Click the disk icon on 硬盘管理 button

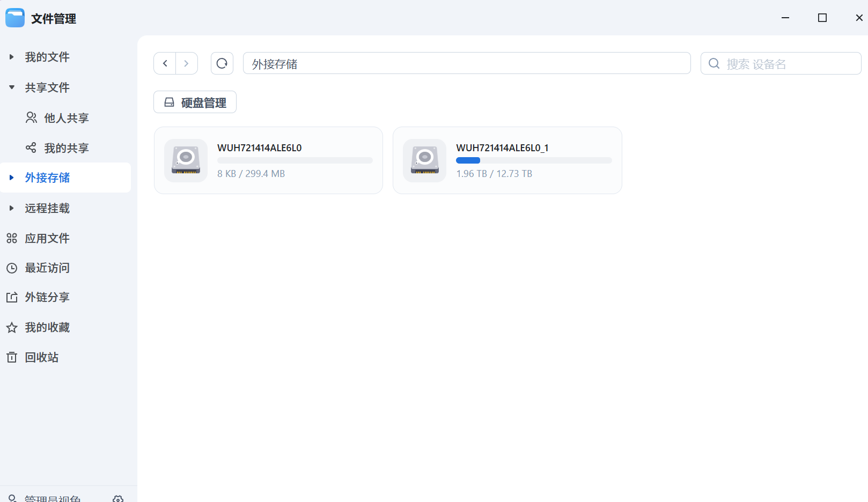(169, 102)
